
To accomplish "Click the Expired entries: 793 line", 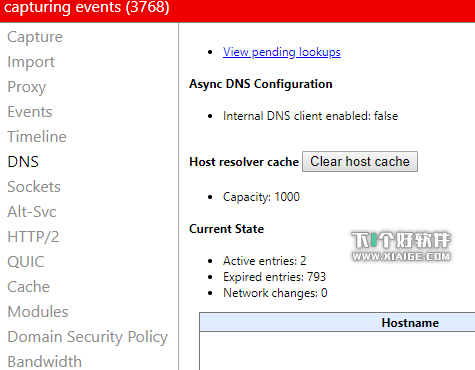I will tap(274, 277).
